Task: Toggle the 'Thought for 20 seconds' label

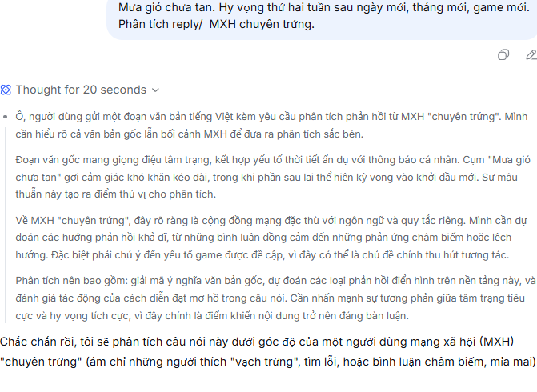Action: point(81,90)
